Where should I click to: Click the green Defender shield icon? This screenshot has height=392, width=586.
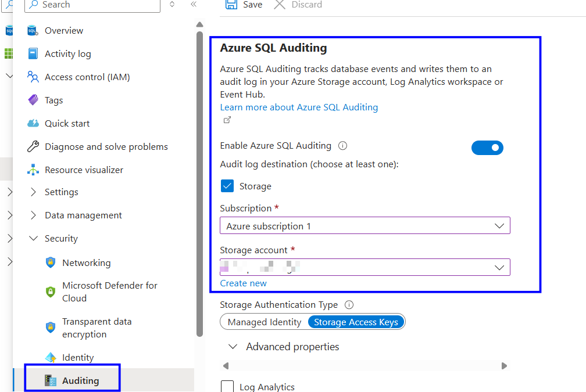tap(51, 292)
